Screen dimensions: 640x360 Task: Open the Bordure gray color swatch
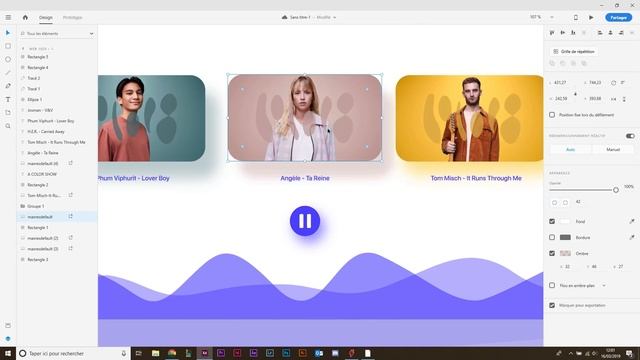(x=565, y=237)
